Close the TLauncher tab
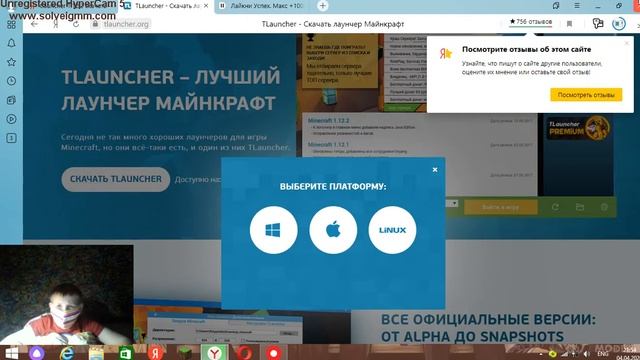 [x=206, y=6]
